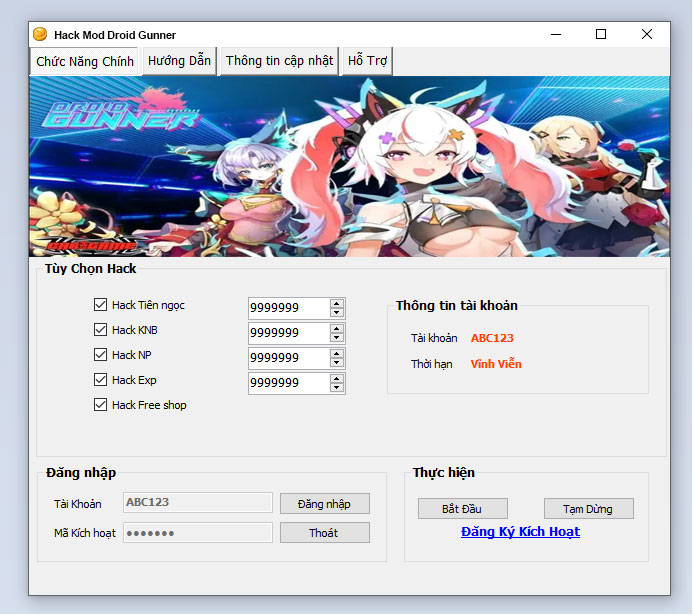The width and height of the screenshot is (693, 616).
Task: Click the orange app icon in title bar
Action: 40,34
